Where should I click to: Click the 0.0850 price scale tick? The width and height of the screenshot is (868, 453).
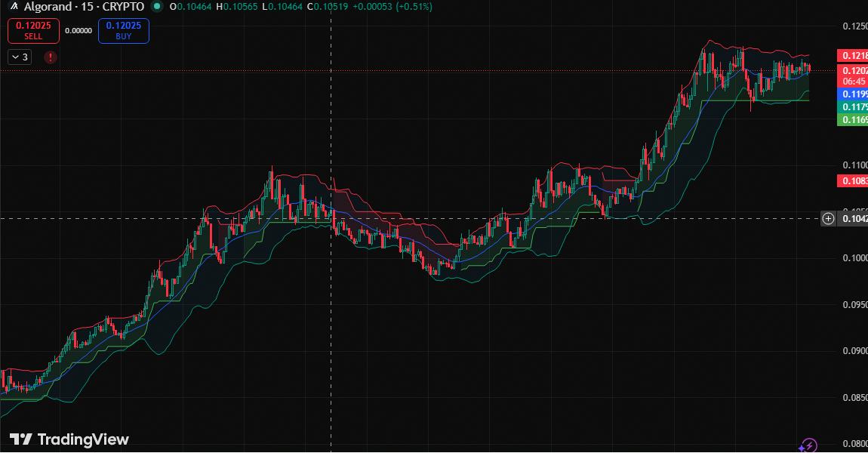point(854,398)
